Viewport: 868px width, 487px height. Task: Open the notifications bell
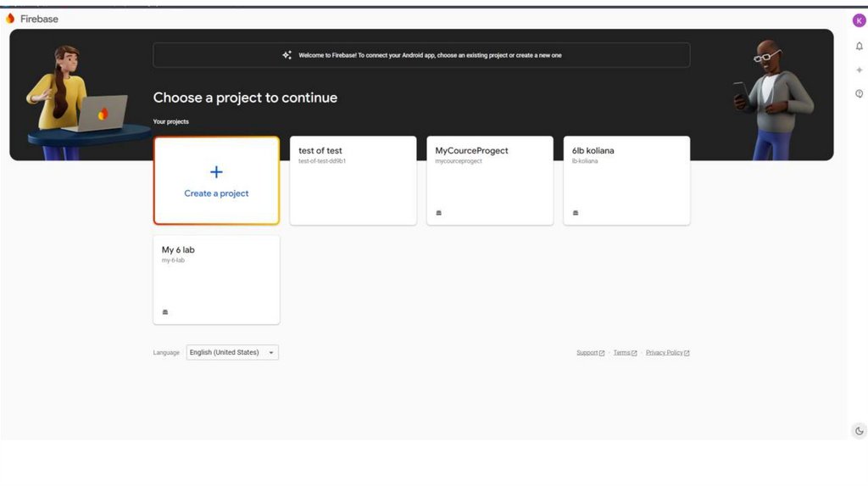pyautogui.click(x=859, y=46)
